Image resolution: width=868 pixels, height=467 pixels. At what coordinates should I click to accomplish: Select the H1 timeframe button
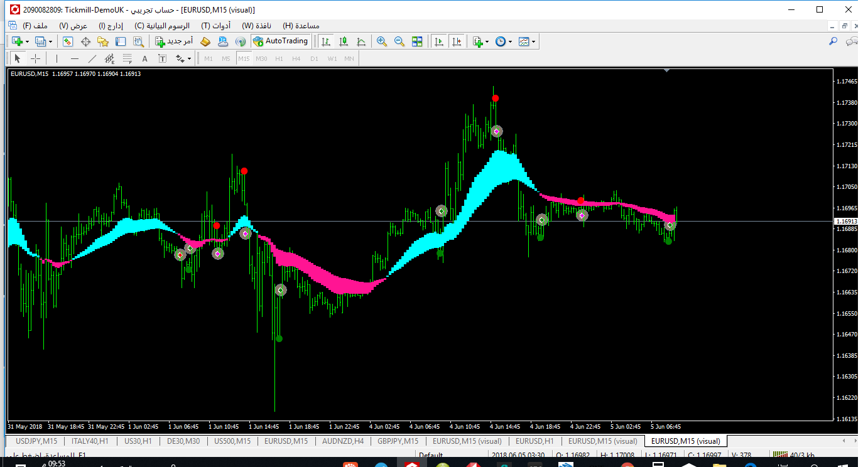point(279,58)
